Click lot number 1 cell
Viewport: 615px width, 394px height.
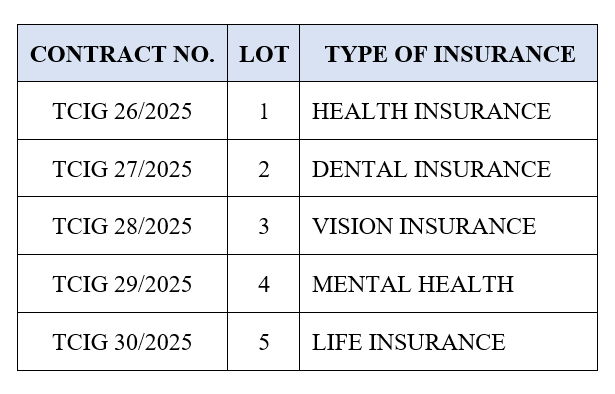click(x=264, y=111)
